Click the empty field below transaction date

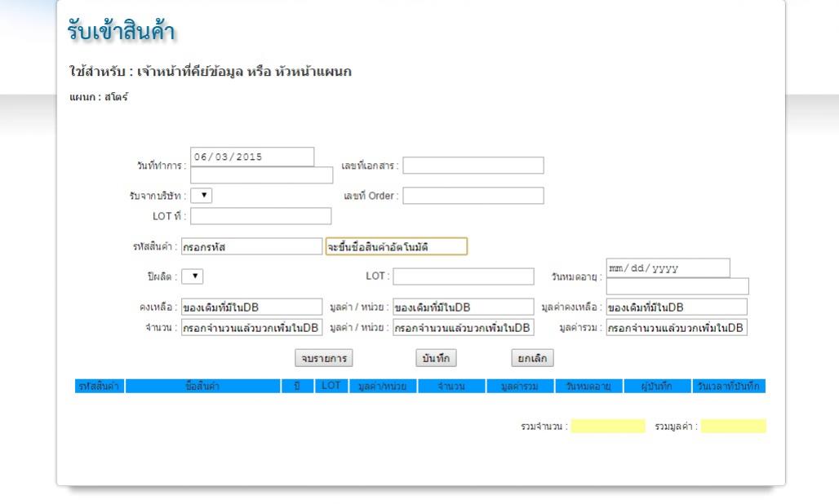point(262,175)
